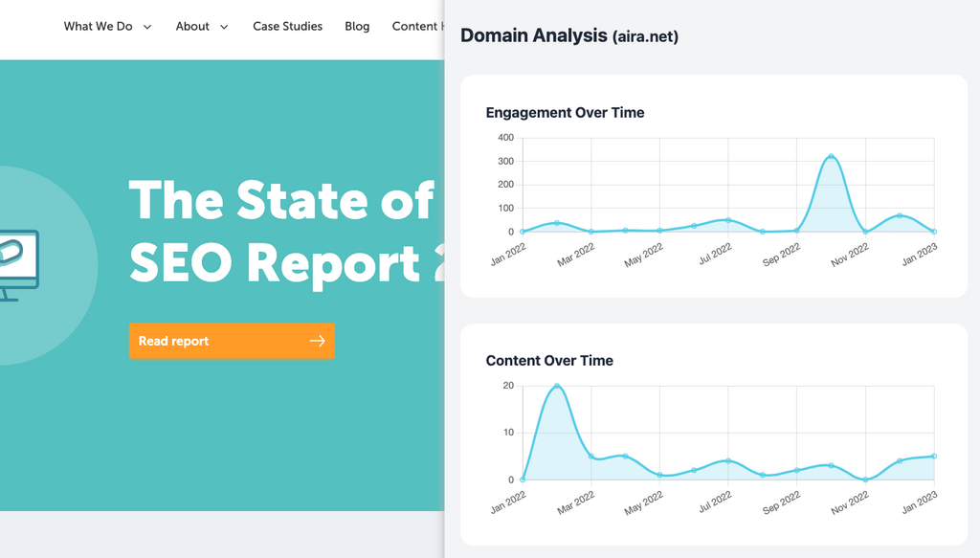This screenshot has width=980, height=558.
Task: Open the What We Do menu
Action: (99, 27)
